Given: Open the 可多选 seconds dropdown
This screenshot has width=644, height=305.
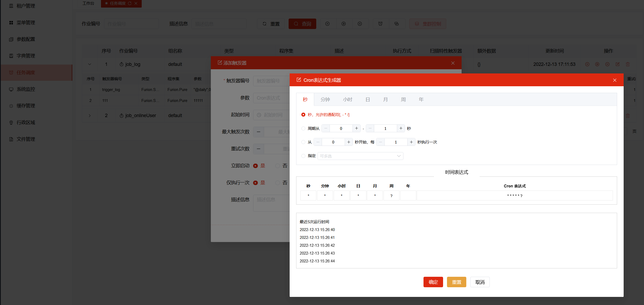Looking at the screenshot, I should 360,156.
